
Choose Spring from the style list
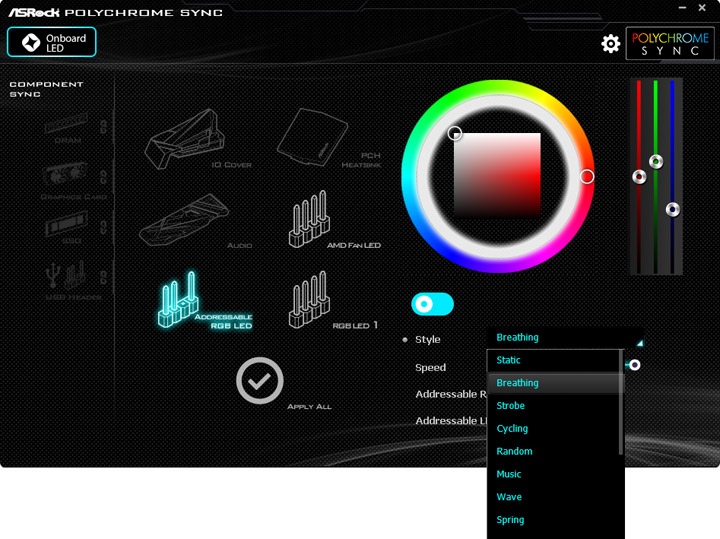click(x=553, y=520)
